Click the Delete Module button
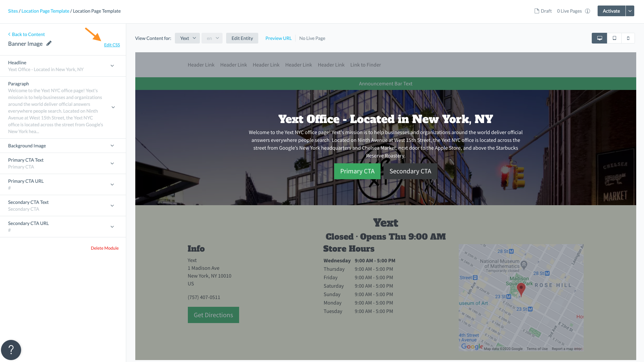644x362 pixels. [104, 247]
